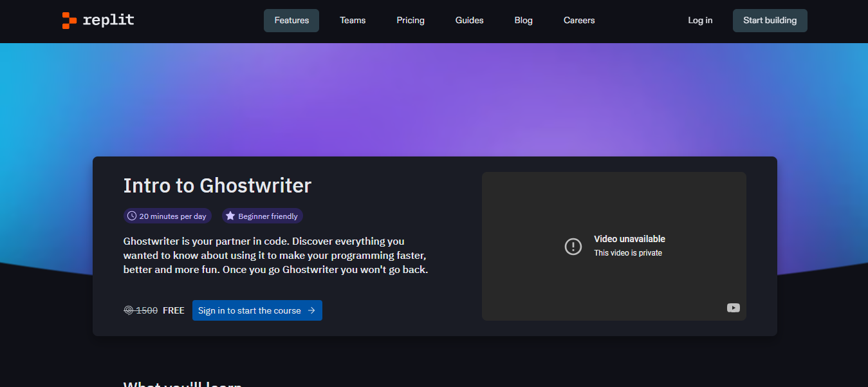This screenshot has height=387, width=868.
Task: Click the arrow icon on the sign-in button
Action: click(311, 310)
